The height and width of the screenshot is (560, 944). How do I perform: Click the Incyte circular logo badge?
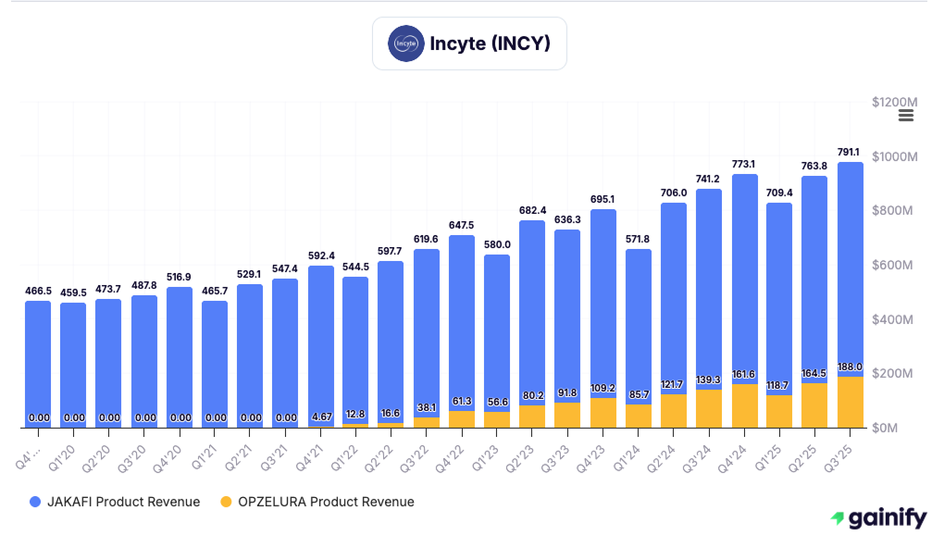point(404,43)
